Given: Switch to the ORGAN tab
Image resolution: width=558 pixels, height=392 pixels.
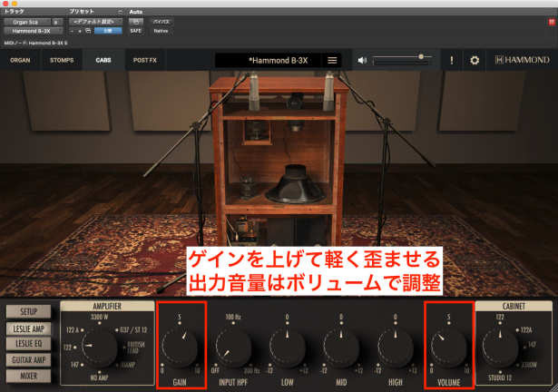Looking at the screenshot, I should coord(20,60).
